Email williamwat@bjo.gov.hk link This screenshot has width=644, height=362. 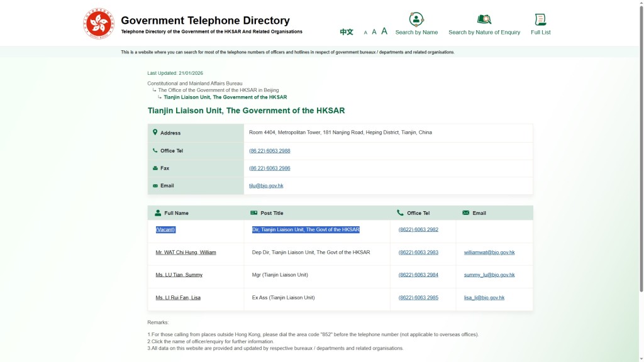click(x=489, y=253)
